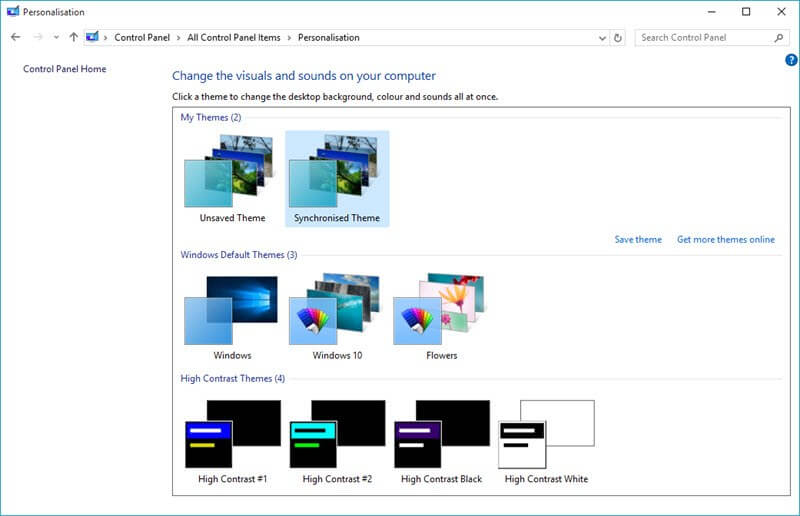Apply the Windows default theme
This screenshot has width=800, height=516.
pos(232,316)
